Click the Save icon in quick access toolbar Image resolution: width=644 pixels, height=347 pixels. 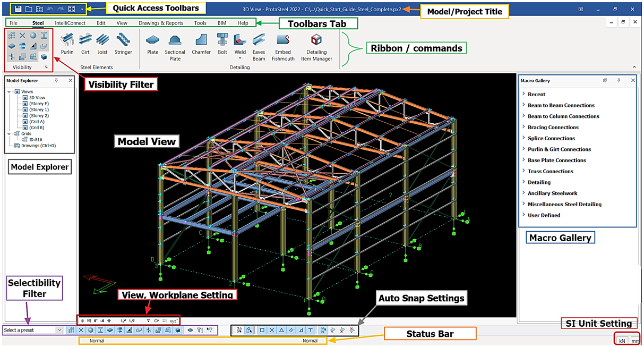coord(18,9)
